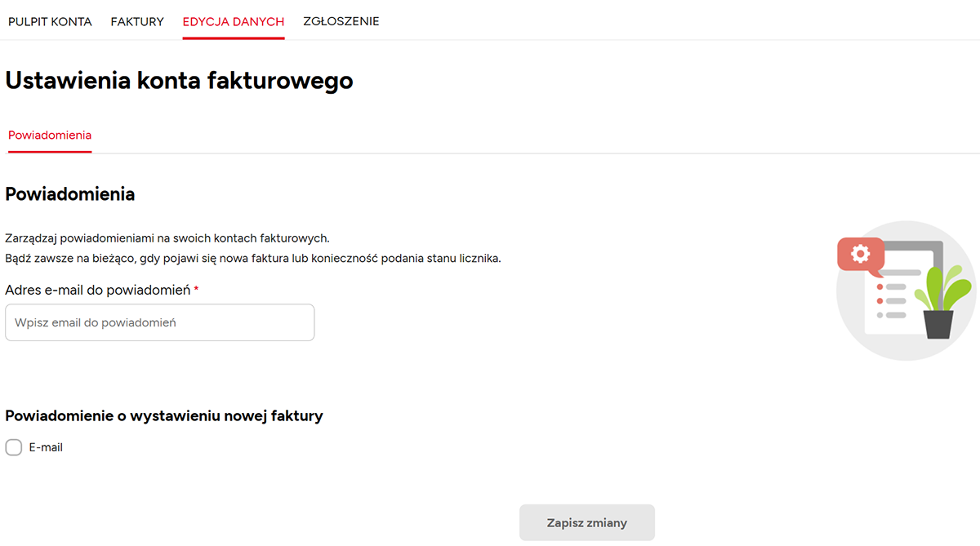Click the Ustawienia konta fakturowego page heading
The image size is (980, 546).
[179, 81]
